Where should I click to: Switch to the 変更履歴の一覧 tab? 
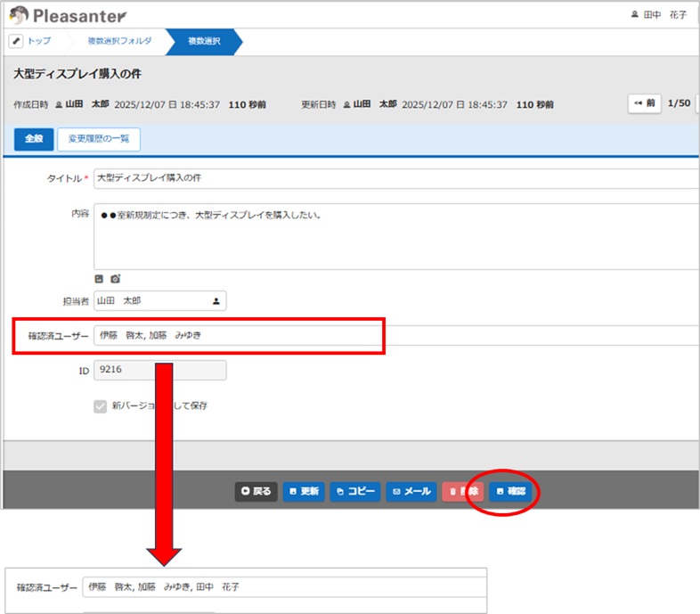tap(99, 139)
